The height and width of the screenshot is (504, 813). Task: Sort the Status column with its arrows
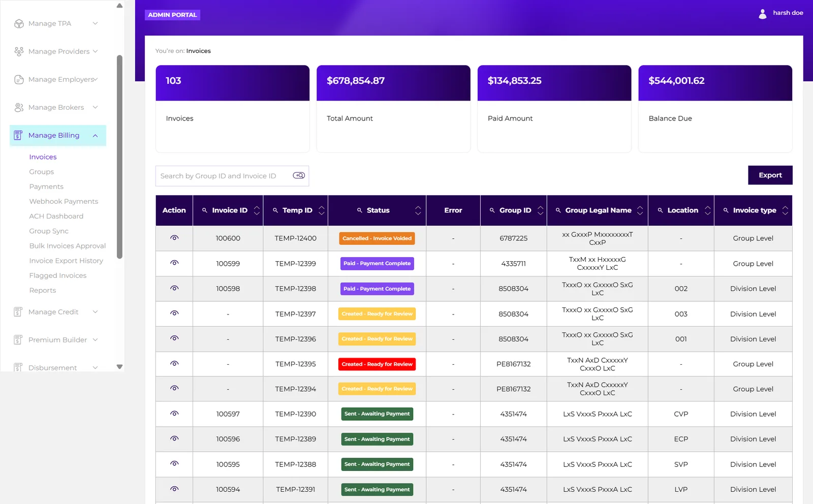point(418,210)
